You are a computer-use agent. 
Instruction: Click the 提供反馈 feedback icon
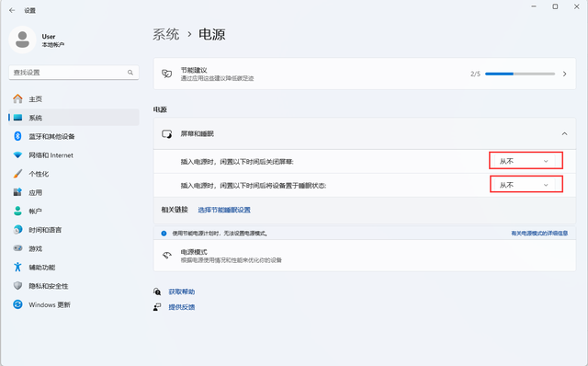(x=157, y=307)
